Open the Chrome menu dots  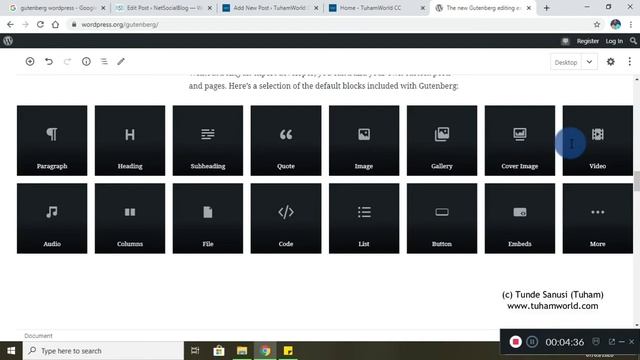tap(631, 24)
